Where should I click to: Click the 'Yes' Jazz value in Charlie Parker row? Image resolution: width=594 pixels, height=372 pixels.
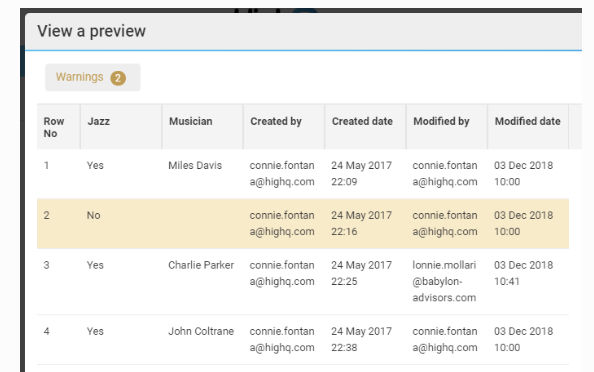pyautogui.click(x=95, y=265)
